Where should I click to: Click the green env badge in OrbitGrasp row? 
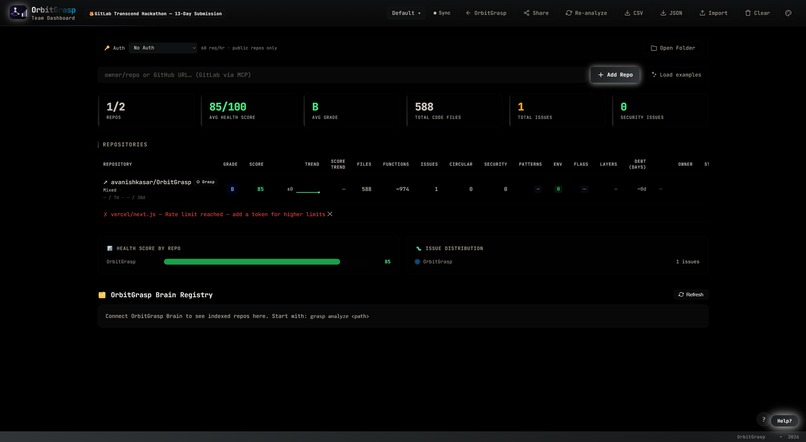point(558,189)
